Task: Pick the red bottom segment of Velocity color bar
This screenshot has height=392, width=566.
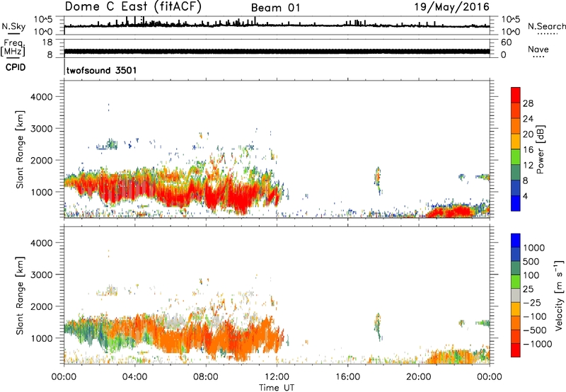Action: click(x=516, y=350)
